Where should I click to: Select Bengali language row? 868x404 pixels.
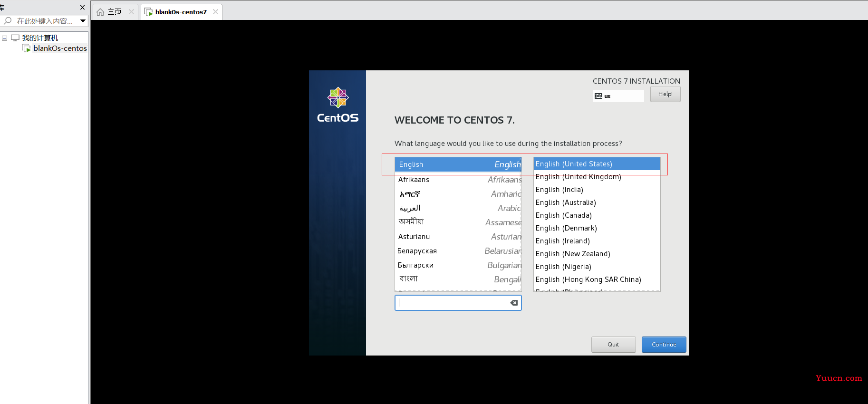point(458,279)
